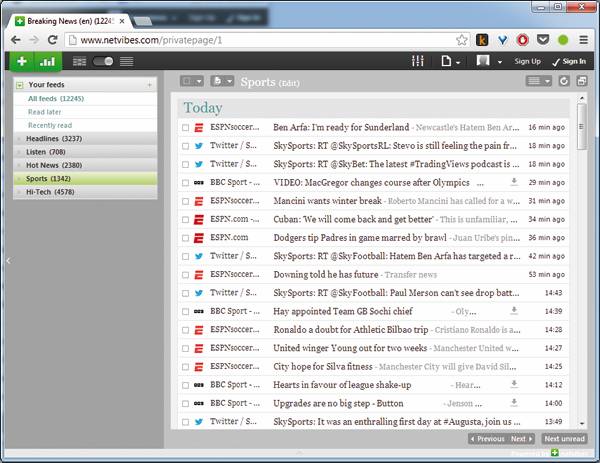Open the Chrome hamburger menu
The image size is (600, 463).
[x=584, y=40]
